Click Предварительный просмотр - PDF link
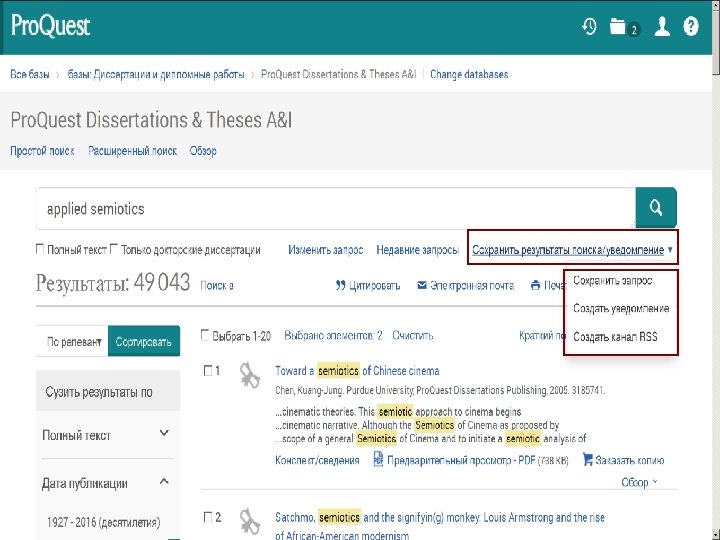720x540 pixels. [x=461, y=460]
